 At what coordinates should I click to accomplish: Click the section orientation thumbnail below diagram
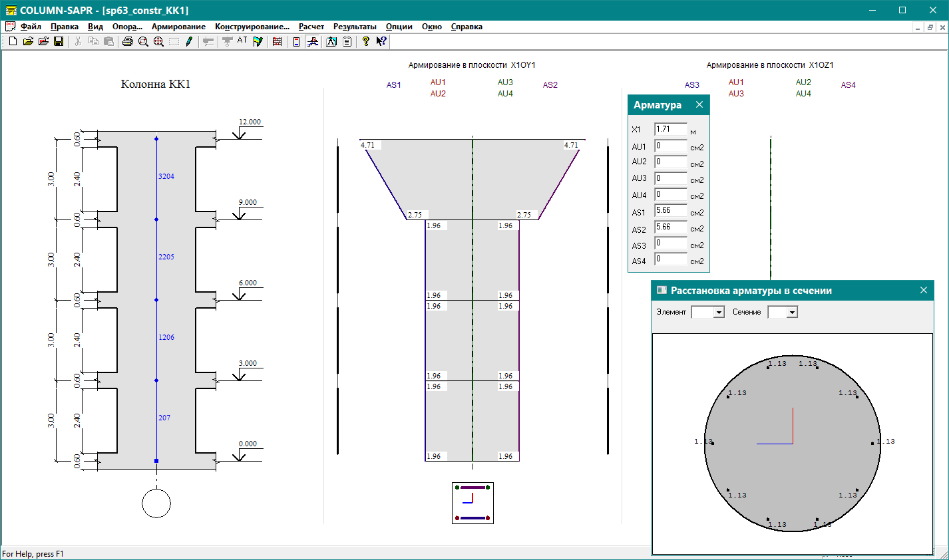pos(473,503)
